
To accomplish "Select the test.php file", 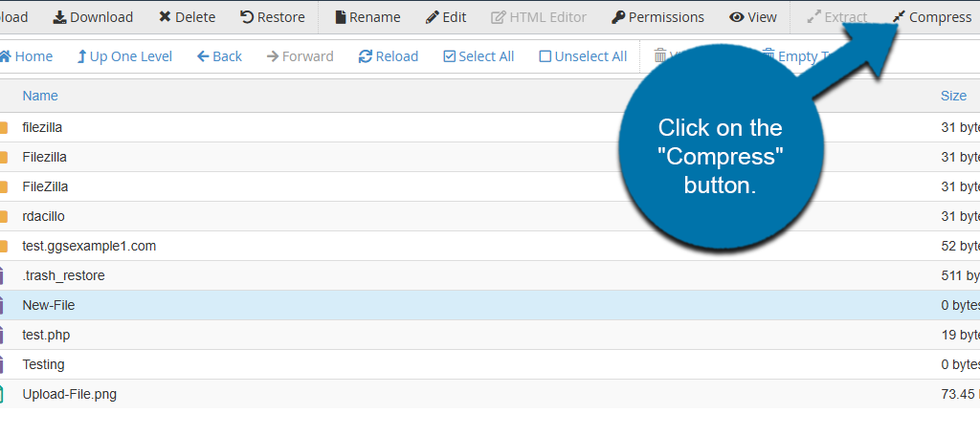I will coord(46,335).
